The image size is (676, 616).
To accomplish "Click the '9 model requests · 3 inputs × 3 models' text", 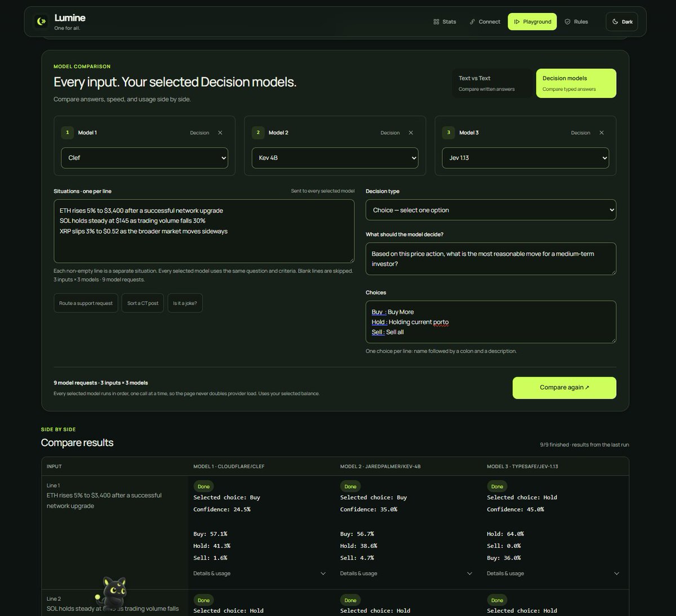I will pyautogui.click(x=101, y=383).
